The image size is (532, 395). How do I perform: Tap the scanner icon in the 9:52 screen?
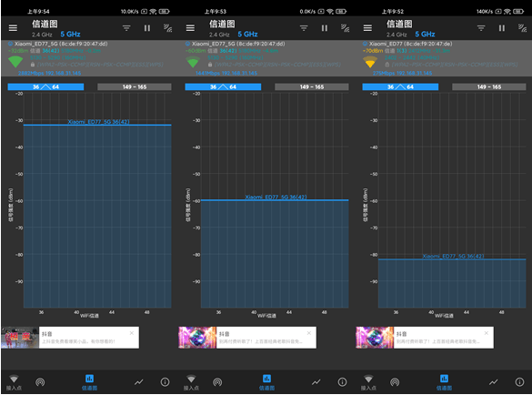[x=523, y=28]
